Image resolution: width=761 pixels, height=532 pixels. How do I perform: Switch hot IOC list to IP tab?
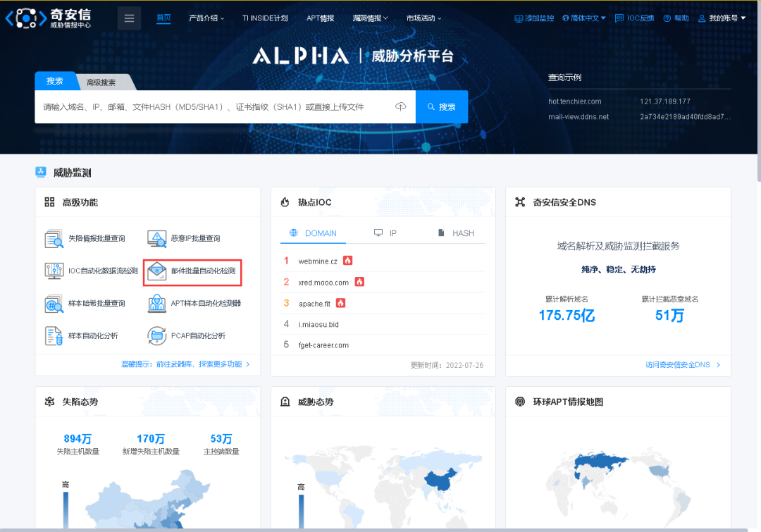[x=386, y=233]
